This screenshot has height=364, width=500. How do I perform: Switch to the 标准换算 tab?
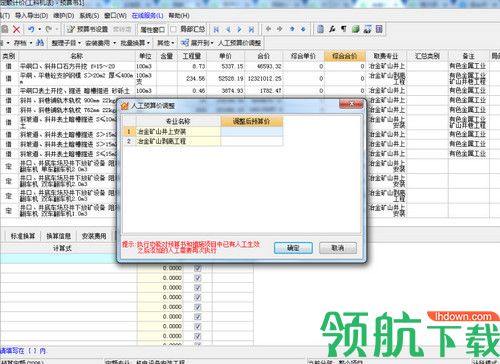click(x=23, y=236)
